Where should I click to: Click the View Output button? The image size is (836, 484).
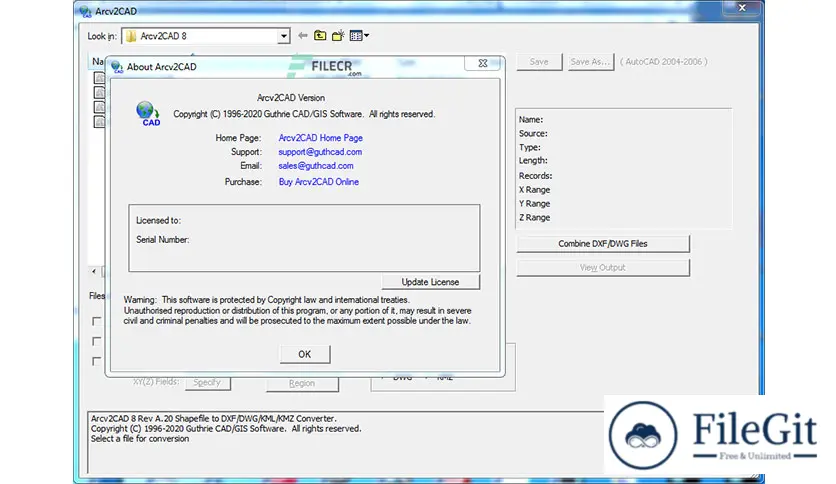coord(602,268)
